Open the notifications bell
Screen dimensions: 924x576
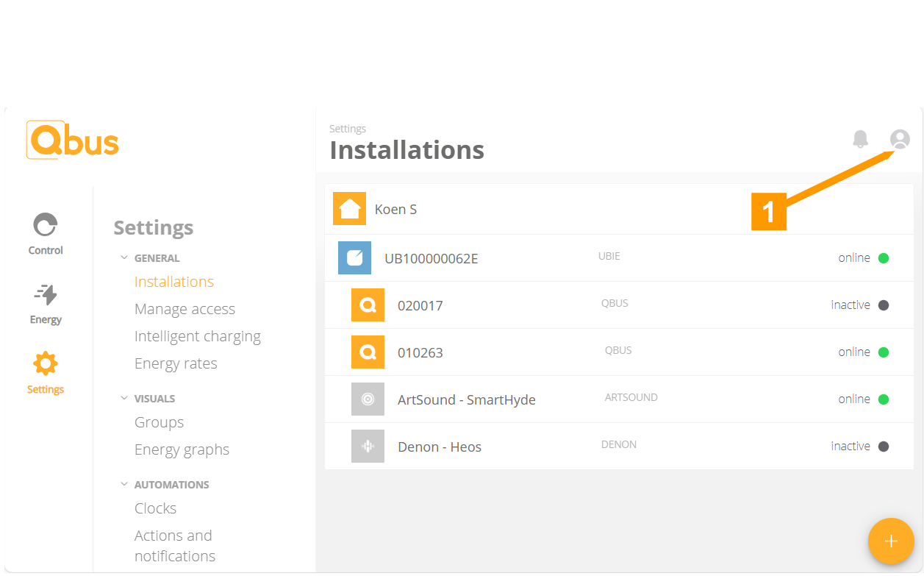coord(860,138)
